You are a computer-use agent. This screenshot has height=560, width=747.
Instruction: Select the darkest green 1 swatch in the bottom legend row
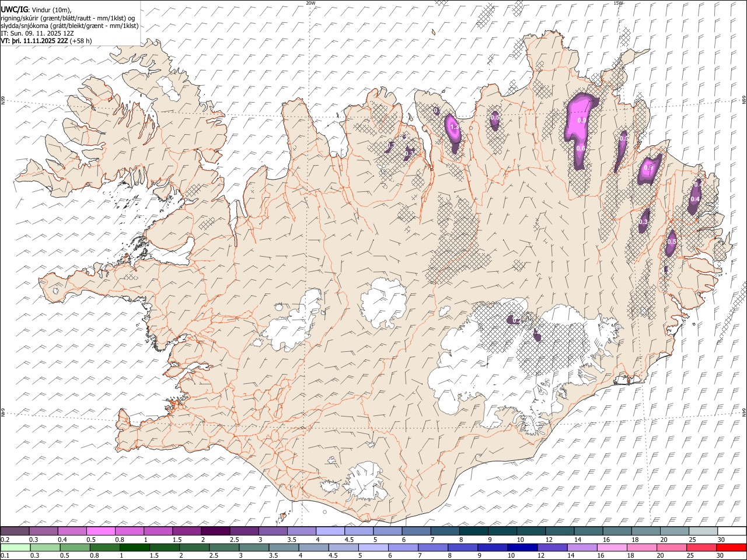(x=134, y=547)
